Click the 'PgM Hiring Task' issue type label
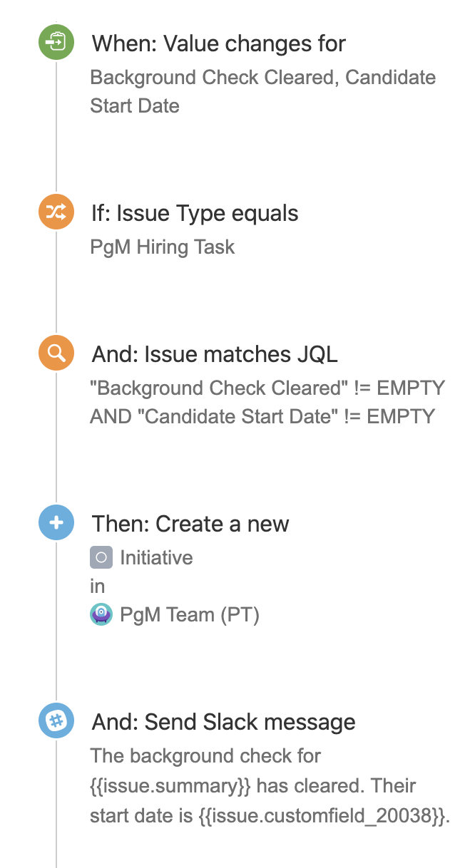Image resolution: width=475 pixels, height=868 pixels. click(162, 247)
